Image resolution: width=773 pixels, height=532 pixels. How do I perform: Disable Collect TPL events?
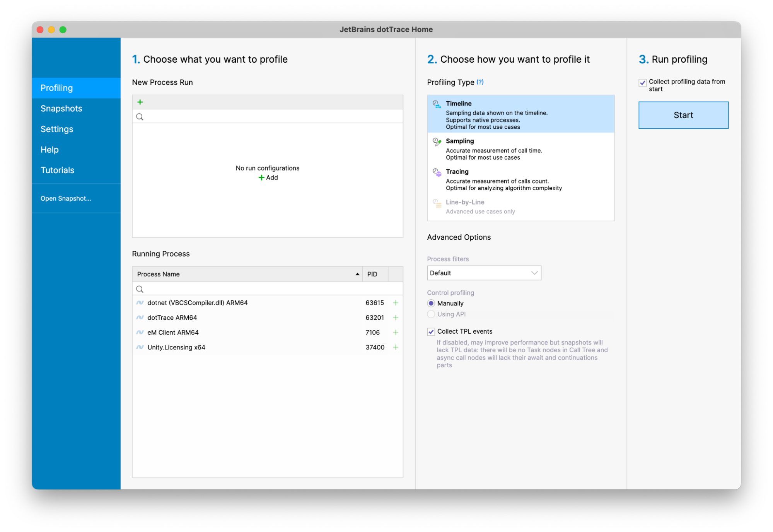click(431, 331)
